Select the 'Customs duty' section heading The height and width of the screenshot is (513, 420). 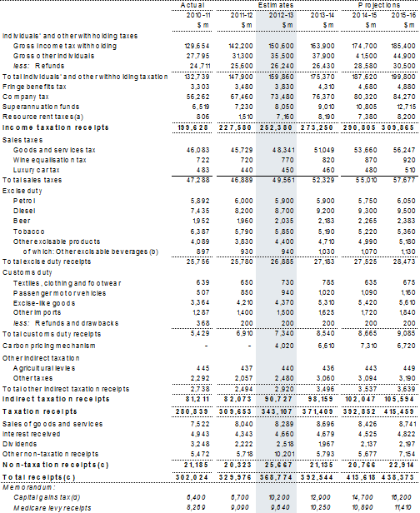[27, 272]
